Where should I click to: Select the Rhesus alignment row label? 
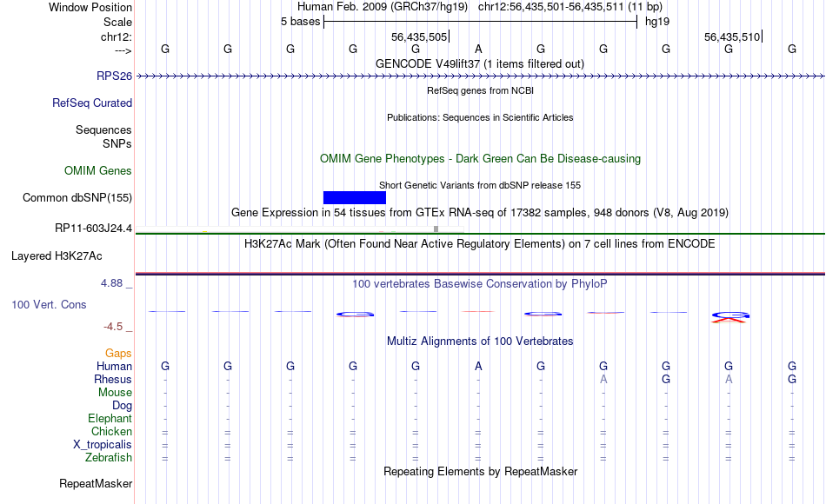(x=113, y=379)
